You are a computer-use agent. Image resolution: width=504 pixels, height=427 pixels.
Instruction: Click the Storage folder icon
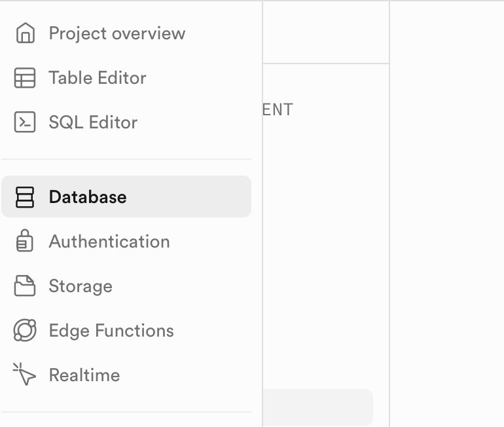pos(25,286)
